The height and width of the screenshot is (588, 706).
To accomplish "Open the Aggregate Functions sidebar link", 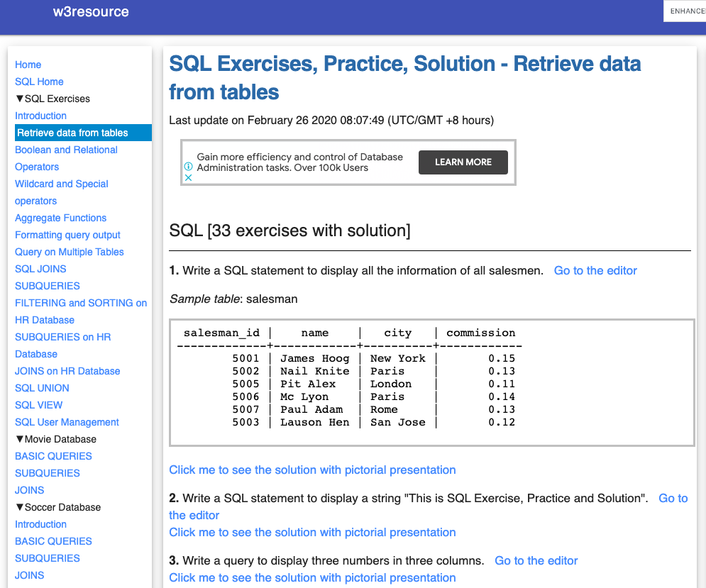I will point(61,218).
